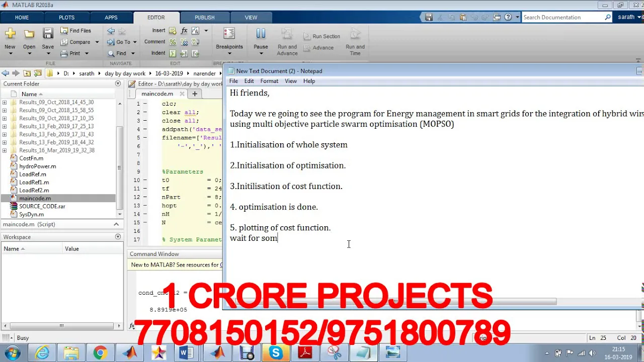Collapse the maincode.m details panel
The width and height of the screenshot is (644, 362).
pos(116,224)
